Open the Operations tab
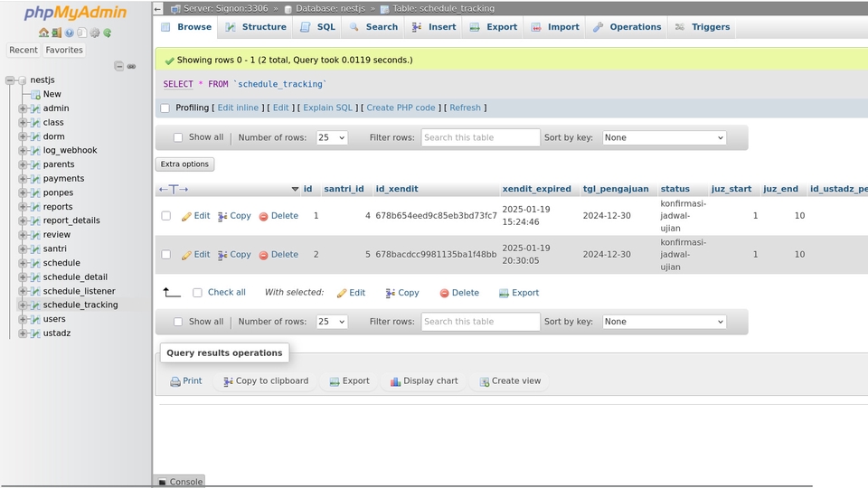Image resolution: width=868 pixels, height=488 pixels. [627, 27]
